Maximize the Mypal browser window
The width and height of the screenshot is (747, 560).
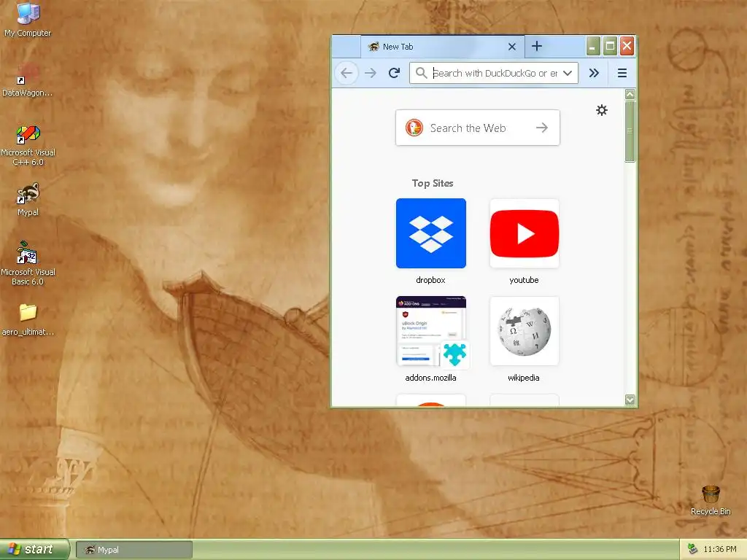coord(610,46)
